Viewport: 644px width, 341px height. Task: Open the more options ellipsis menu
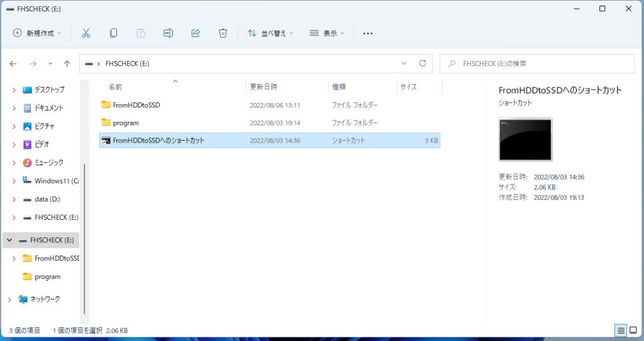(x=367, y=33)
